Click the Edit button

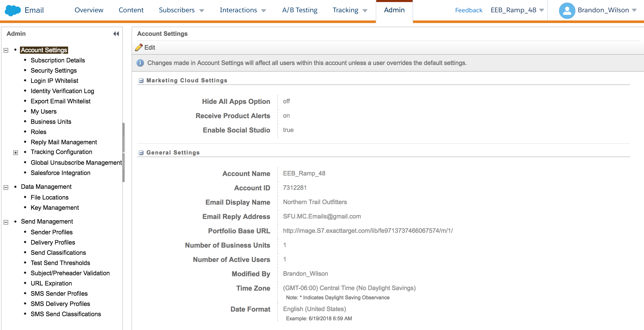pyautogui.click(x=145, y=47)
